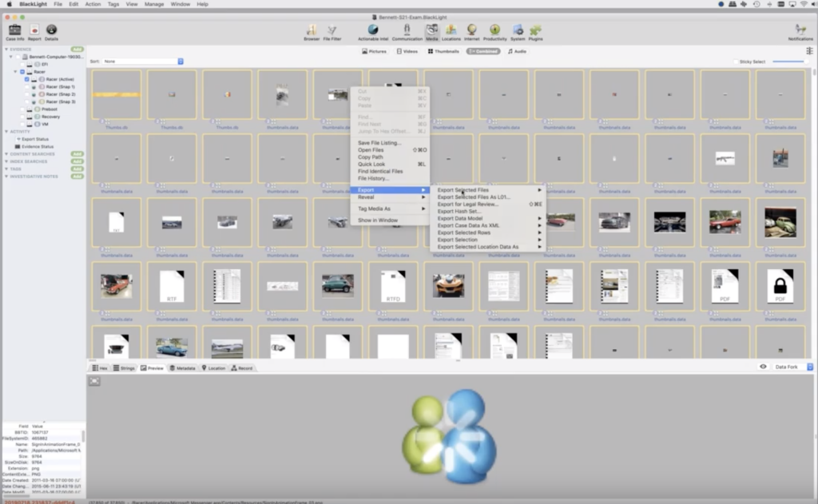Choose Export Hash Set from submenu
The height and width of the screenshot is (504, 818).
459,211
